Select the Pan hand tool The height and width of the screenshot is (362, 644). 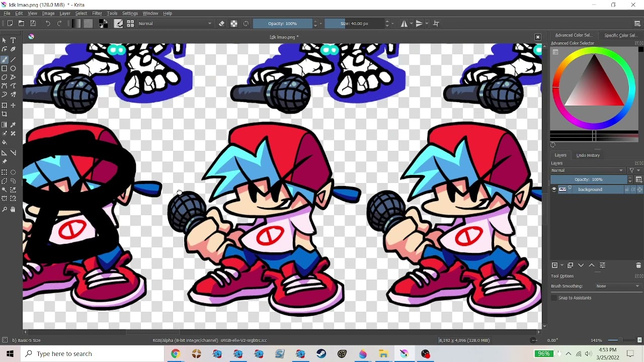coord(13,209)
